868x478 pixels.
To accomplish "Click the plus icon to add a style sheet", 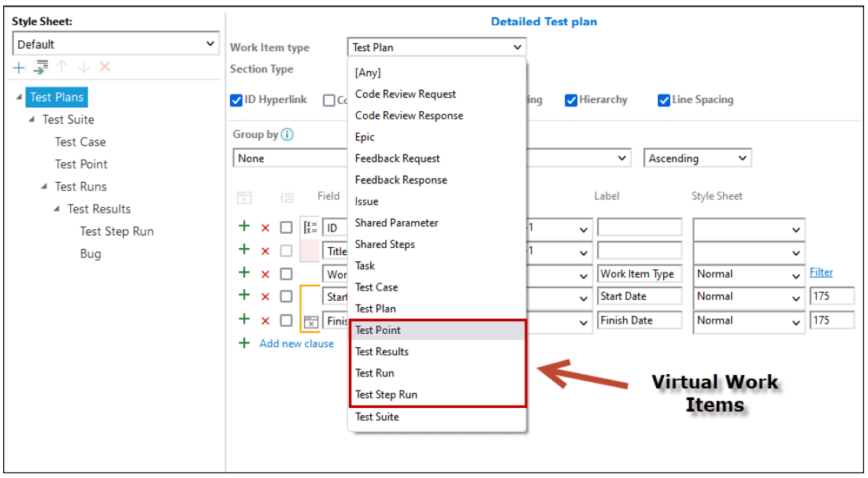I will tap(17, 68).
